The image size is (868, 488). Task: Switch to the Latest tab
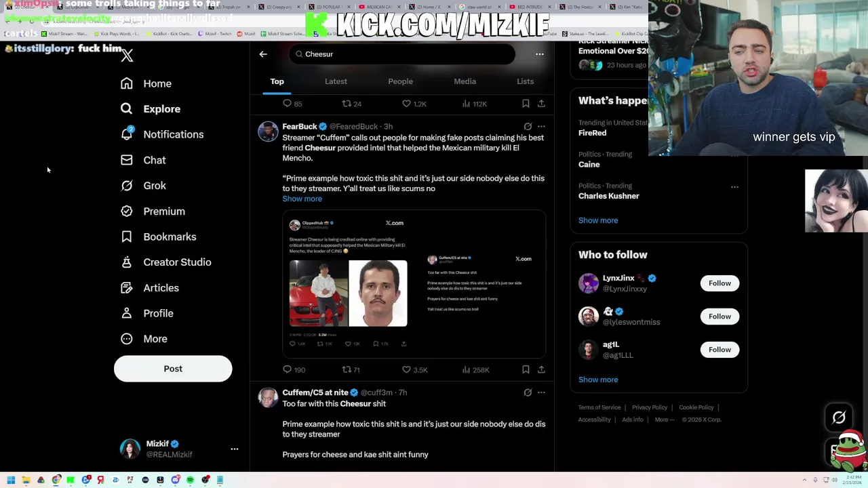click(x=336, y=81)
